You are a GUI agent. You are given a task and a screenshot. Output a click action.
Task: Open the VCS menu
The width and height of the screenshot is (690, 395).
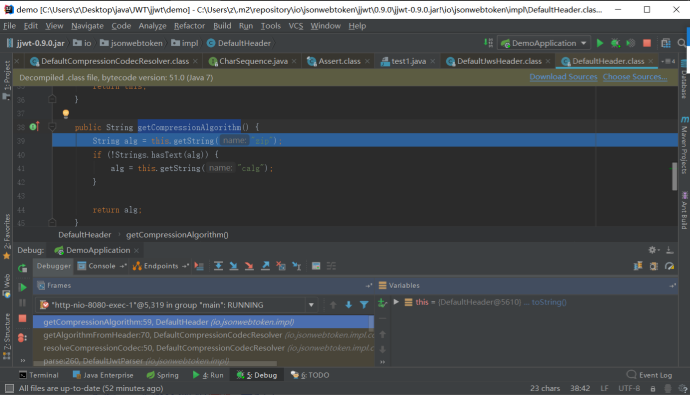296,26
